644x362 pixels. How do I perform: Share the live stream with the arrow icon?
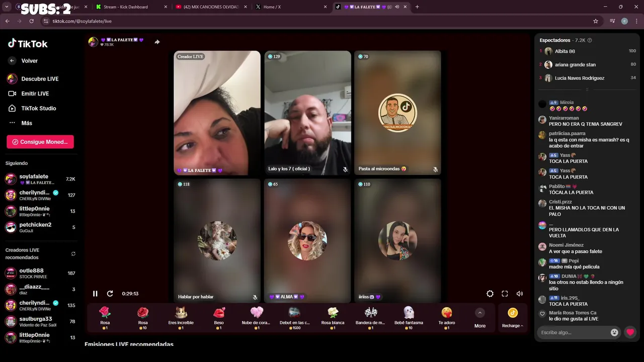tap(157, 42)
